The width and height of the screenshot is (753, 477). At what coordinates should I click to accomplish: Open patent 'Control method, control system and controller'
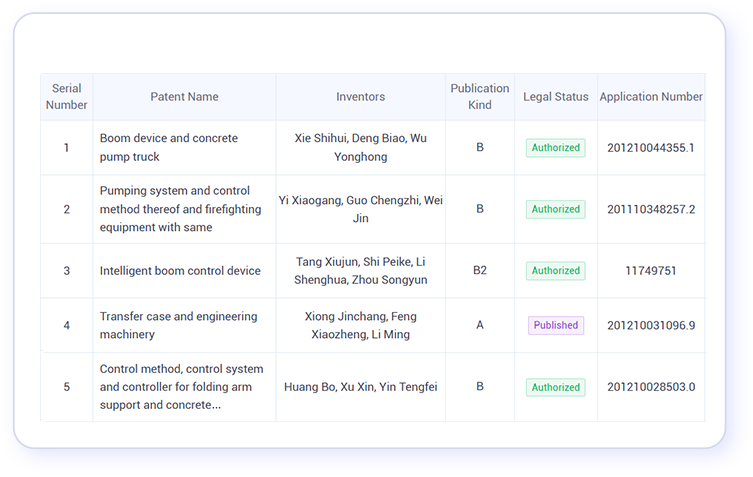tap(182, 387)
